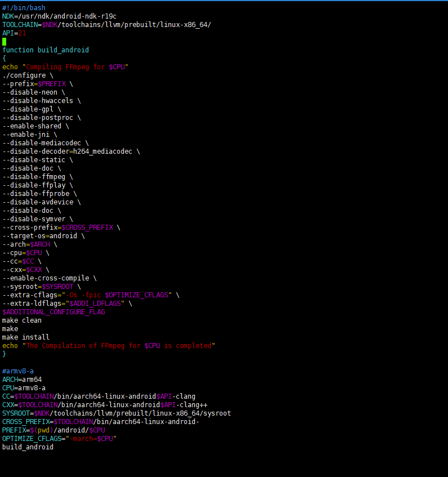Click the closing brace of build_android function
This screenshot has width=448, height=477.
5,354
